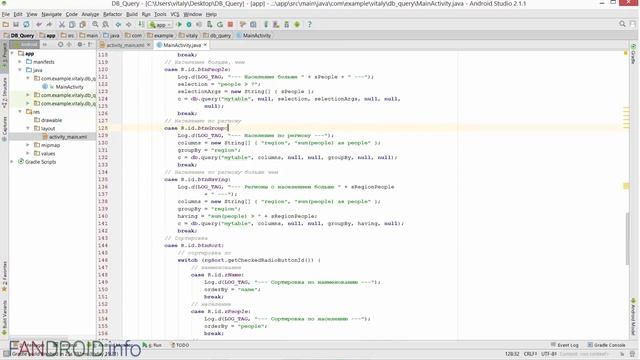Click the Find magnifier icon

click(x=95, y=24)
